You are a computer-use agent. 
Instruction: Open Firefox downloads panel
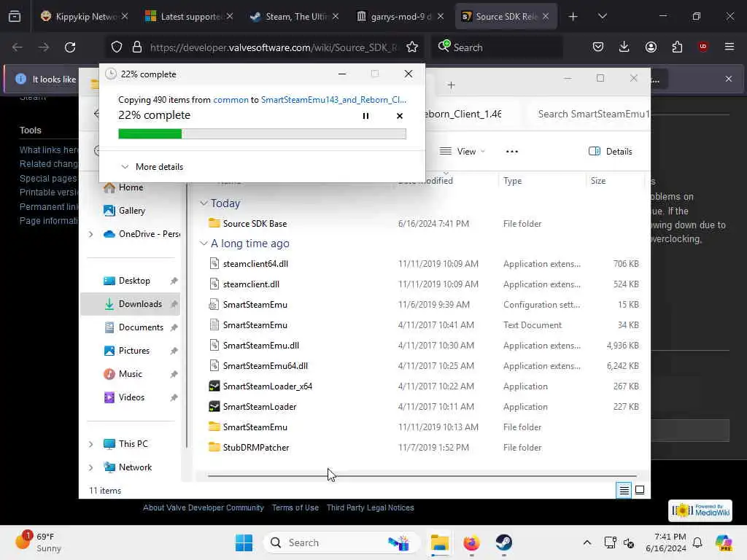click(x=624, y=47)
